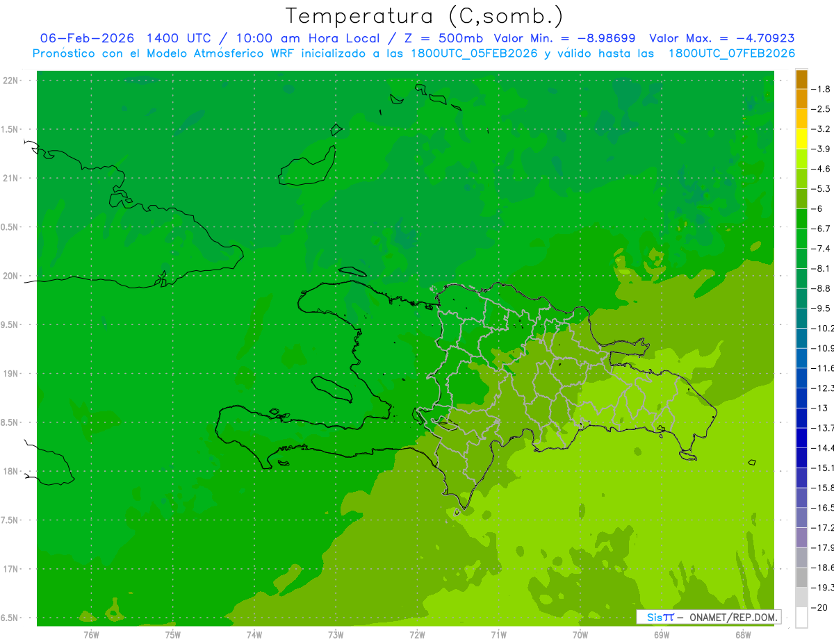This screenshot has height=644, width=834.
Task: Click the "-6" colorbar label
Action: click(x=817, y=208)
